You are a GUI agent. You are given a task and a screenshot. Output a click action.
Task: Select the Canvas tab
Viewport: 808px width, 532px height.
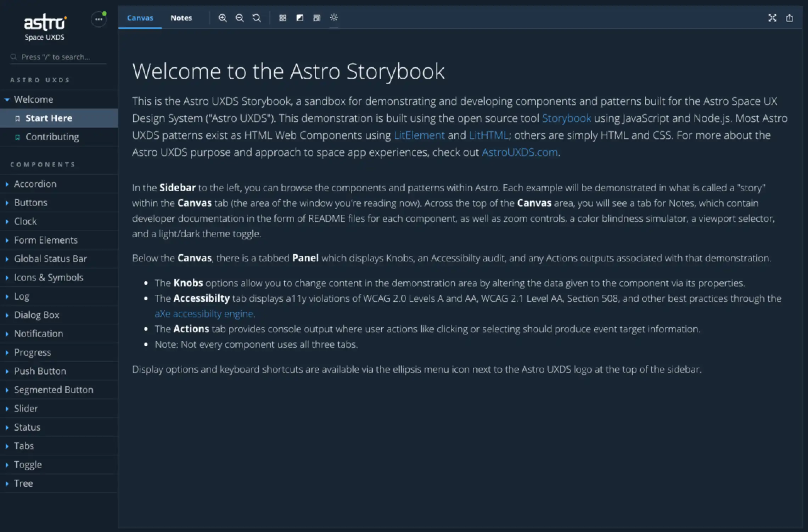(x=140, y=18)
